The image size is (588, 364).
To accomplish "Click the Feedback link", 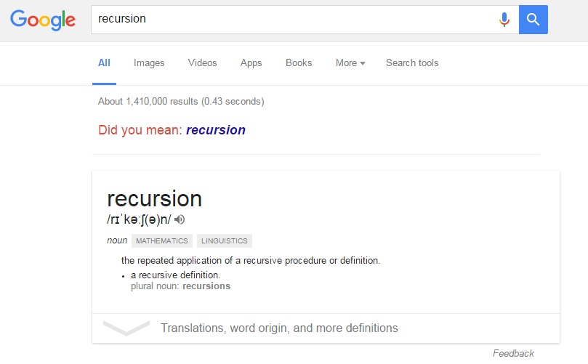I will [x=513, y=354].
